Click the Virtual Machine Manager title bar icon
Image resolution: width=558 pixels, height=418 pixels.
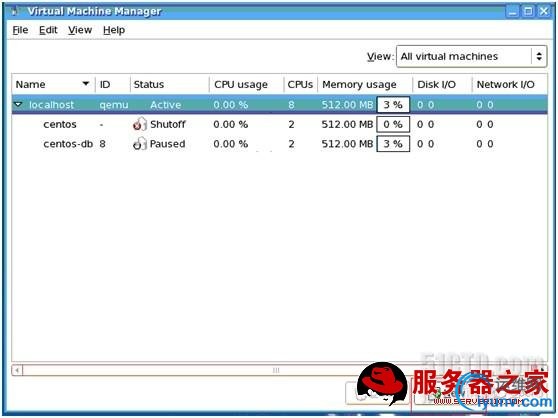click(15, 11)
